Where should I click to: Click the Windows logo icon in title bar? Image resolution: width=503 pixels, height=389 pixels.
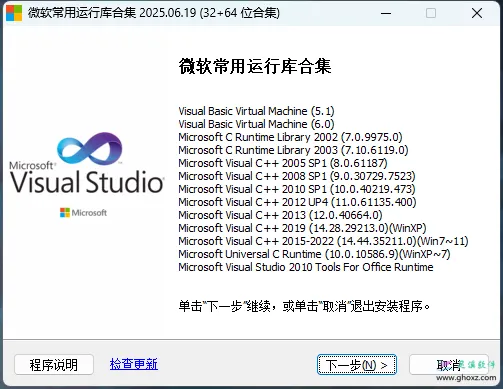coord(14,13)
